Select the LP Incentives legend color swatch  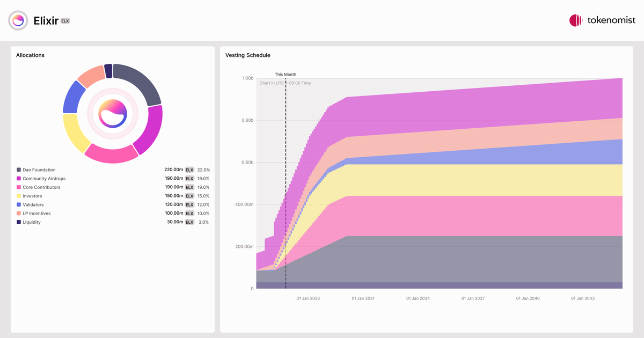tap(19, 214)
